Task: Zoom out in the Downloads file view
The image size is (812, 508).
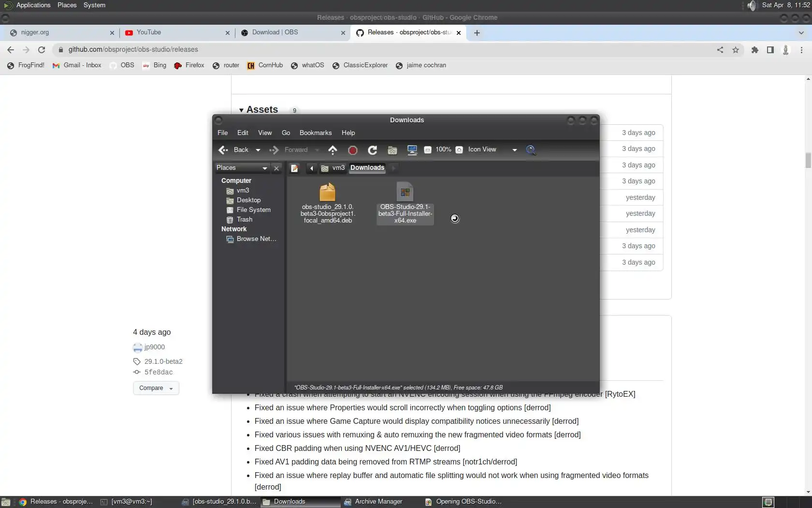Action: pos(428,150)
